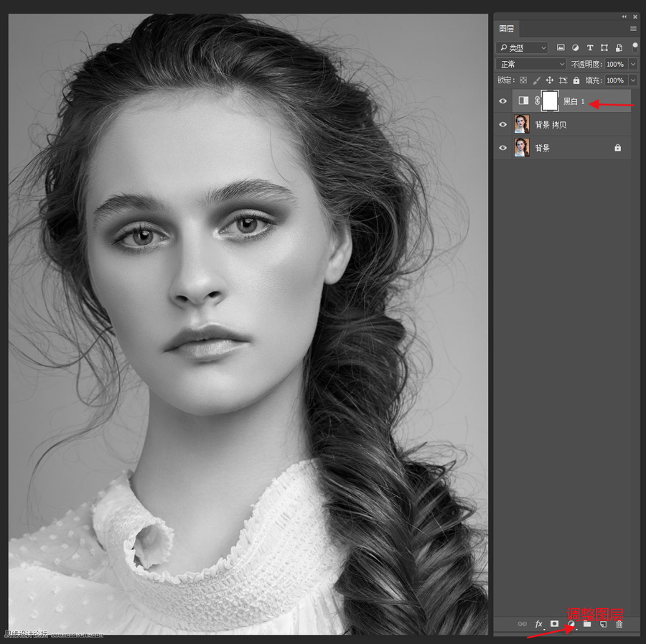
Task: Lock all attributes padlock in lock row
Action: click(576, 80)
